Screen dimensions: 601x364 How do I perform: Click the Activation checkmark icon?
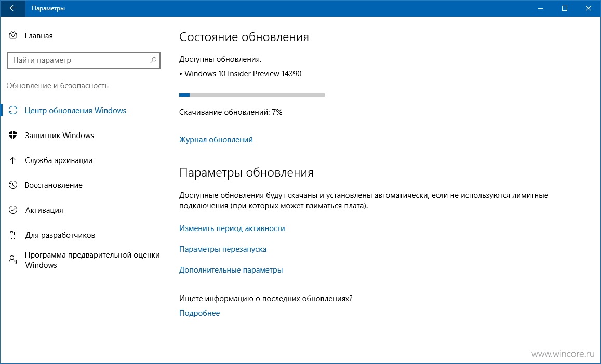tap(13, 210)
